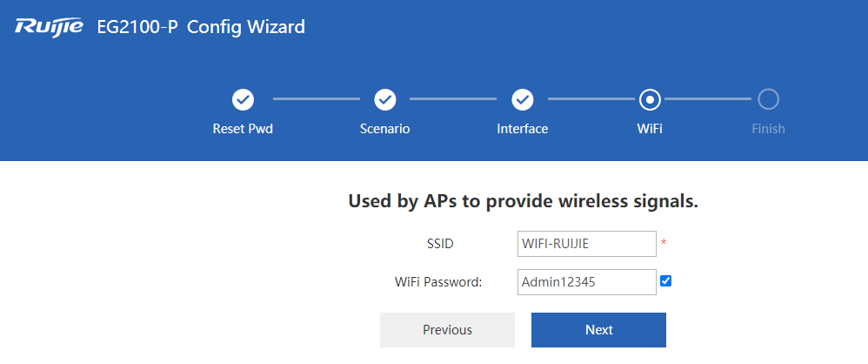Image resolution: width=868 pixels, height=364 pixels.
Task: Toggle the WiFi password visibility checkbox
Action: click(666, 280)
